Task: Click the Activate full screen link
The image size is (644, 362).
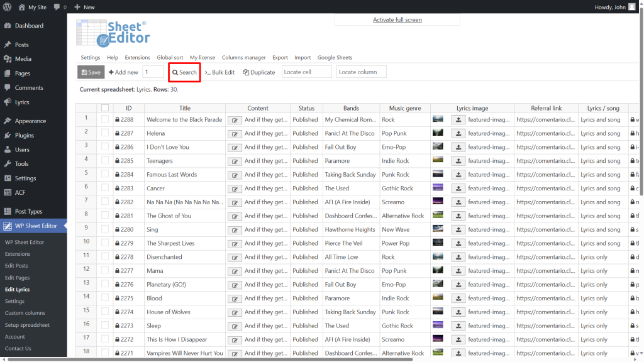Action: 397,19
